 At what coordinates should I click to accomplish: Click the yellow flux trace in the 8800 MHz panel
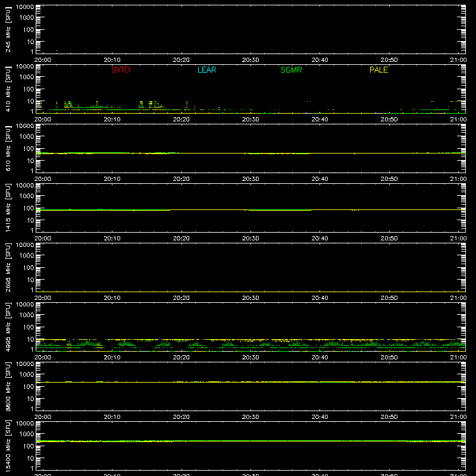tap(250, 382)
